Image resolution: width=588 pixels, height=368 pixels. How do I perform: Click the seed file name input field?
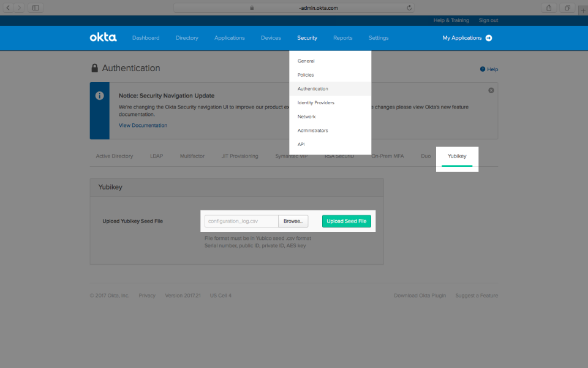pos(241,221)
